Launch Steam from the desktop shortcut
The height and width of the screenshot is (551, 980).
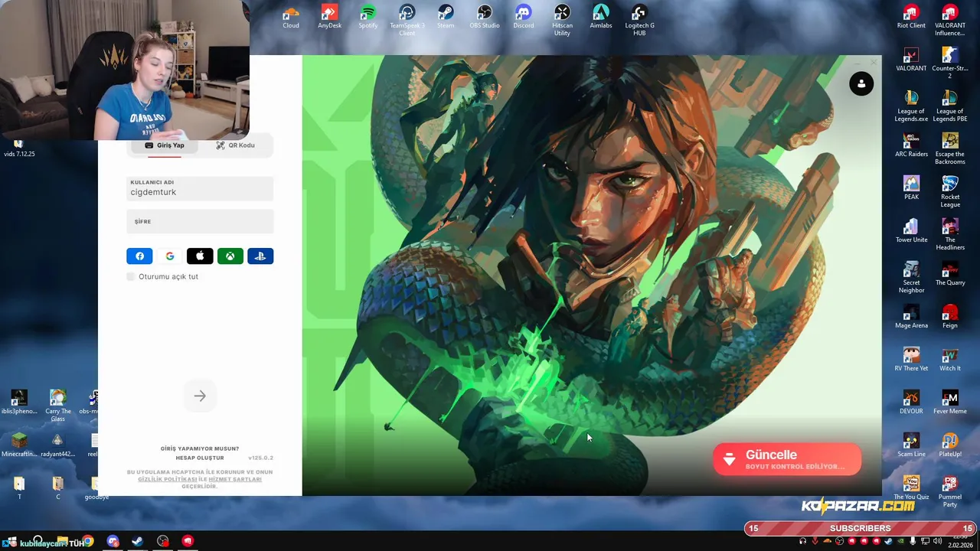point(446,17)
